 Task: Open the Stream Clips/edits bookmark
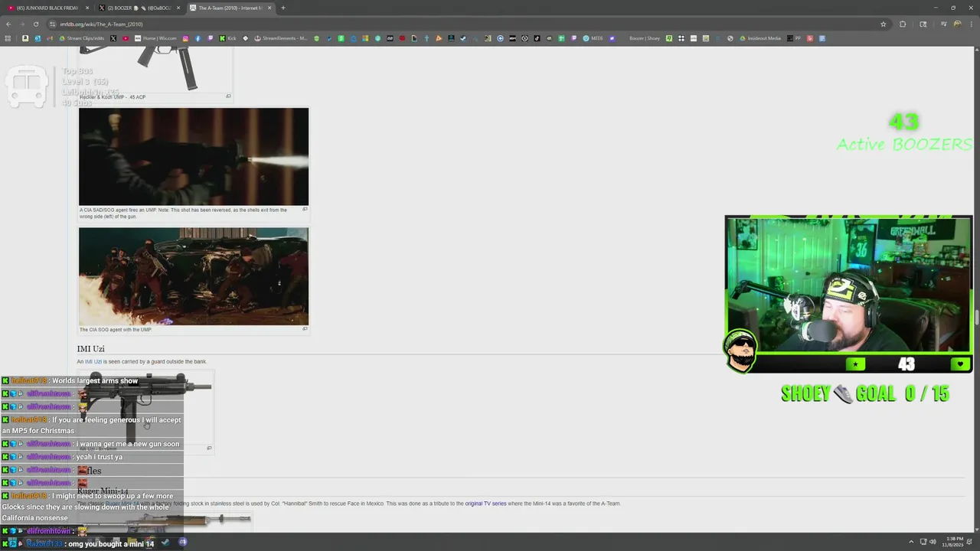[x=82, y=38]
